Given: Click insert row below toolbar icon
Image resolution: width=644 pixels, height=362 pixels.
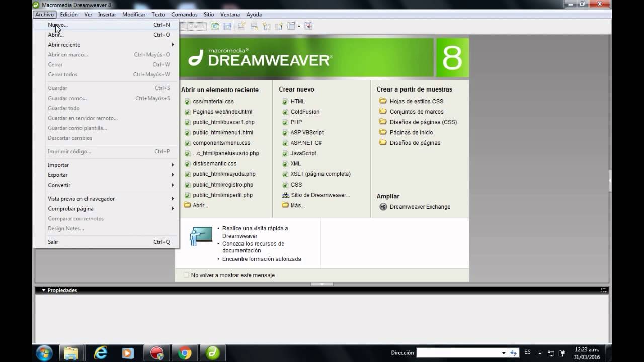Looking at the screenshot, I should (x=254, y=26).
